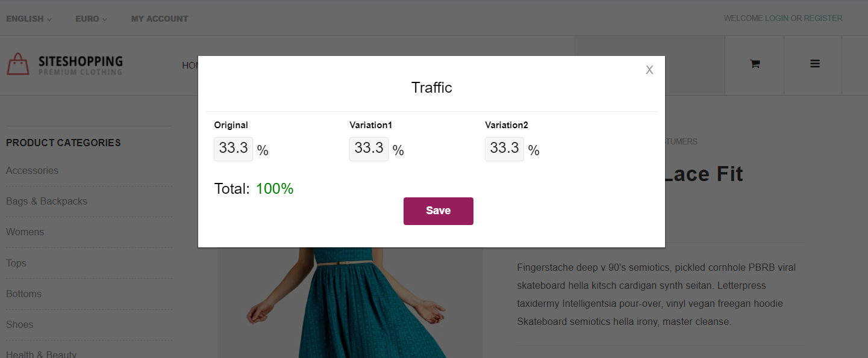Expand the English language dropdown
Screen dimensions: 868x358
coord(29,19)
